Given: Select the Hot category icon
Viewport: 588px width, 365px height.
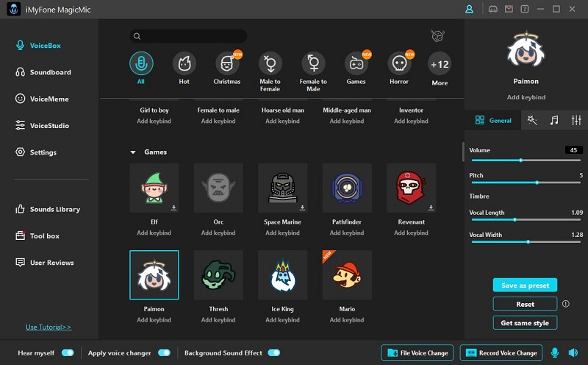Looking at the screenshot, I should coord(184,63).
